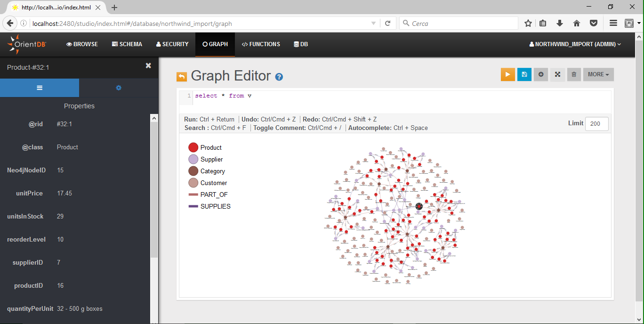The width and height of the screenshot is (644, 324).
Task: Click the fullscreen expand arrows icon
Action: [x=557, y=74]
